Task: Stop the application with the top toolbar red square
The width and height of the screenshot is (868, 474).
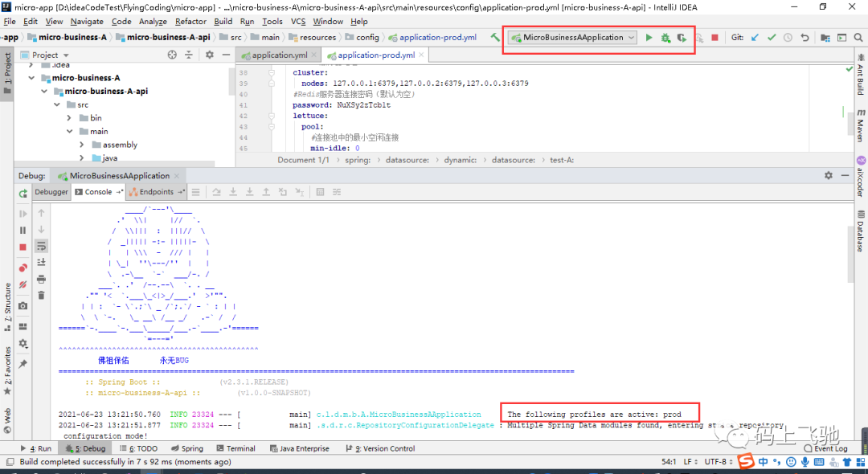Action: click(x=714, y=38)
